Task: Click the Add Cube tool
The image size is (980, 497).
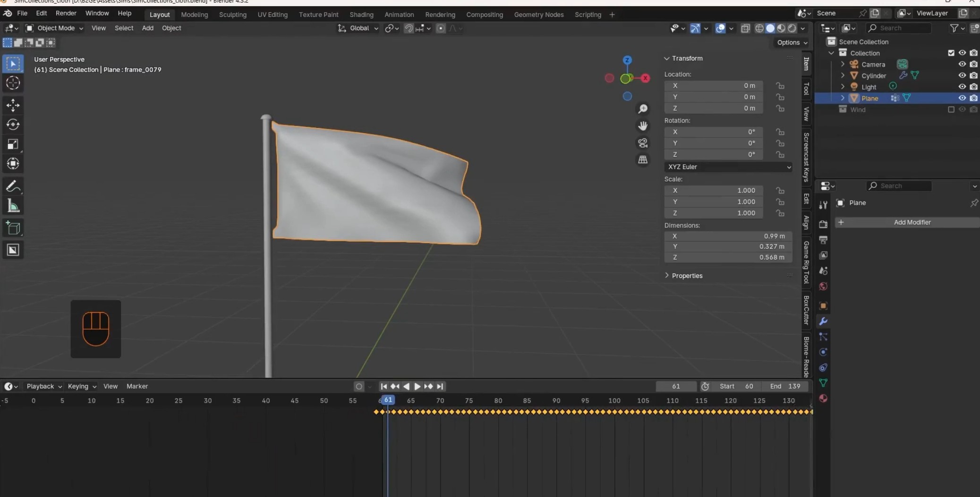Action: (x=13, y=228)
